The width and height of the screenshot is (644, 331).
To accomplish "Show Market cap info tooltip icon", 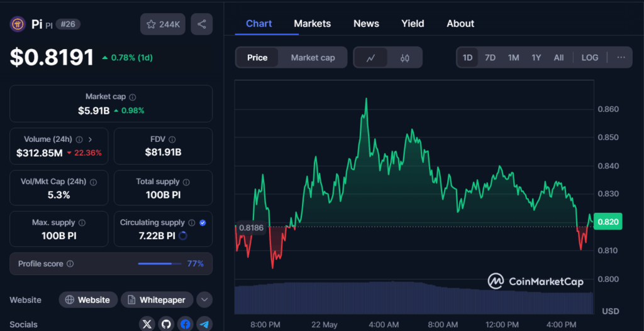I will (x=133, y=97).
